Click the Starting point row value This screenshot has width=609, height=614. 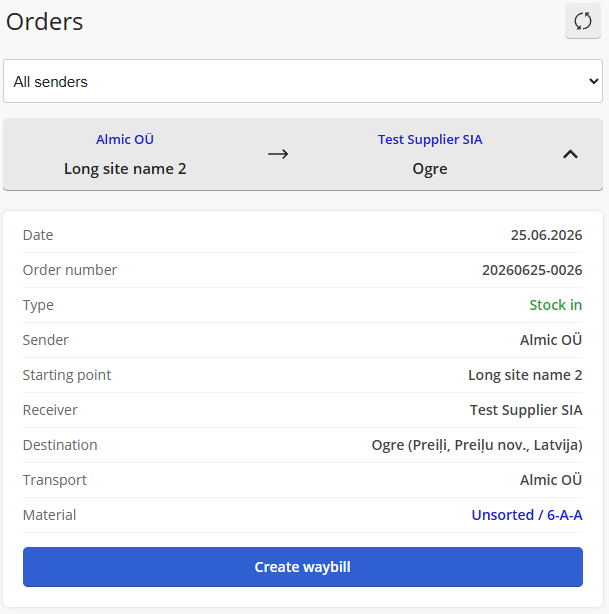(525, 375)
